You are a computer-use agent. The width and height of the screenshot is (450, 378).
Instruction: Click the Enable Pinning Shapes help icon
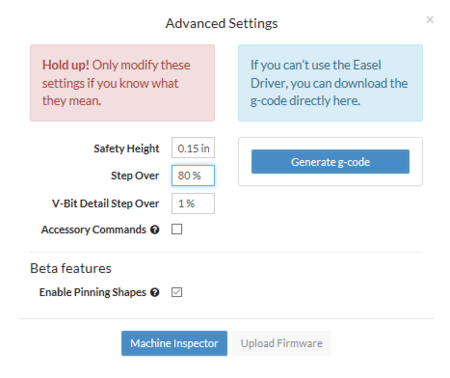pyautogui.click(x=155, y=292)
